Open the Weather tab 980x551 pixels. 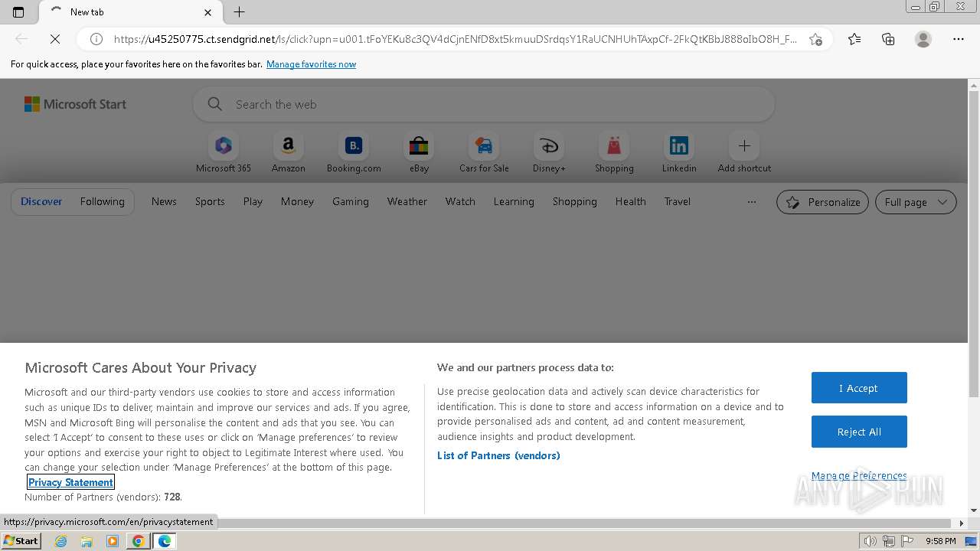click(x=407, y=201)
